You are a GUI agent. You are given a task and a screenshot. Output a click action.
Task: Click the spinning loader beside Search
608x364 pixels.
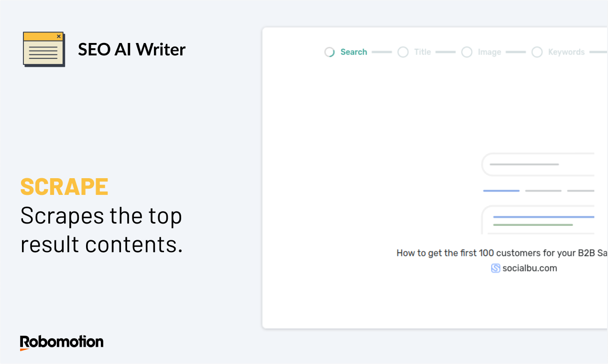click(x=329, y=52)
